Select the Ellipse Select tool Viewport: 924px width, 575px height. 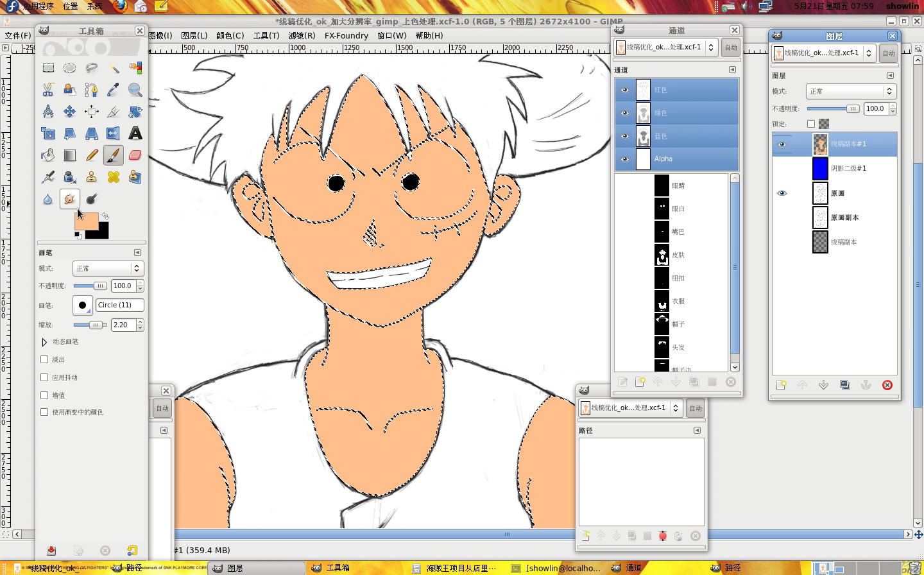pyautogui.click(x=70, y=68)
